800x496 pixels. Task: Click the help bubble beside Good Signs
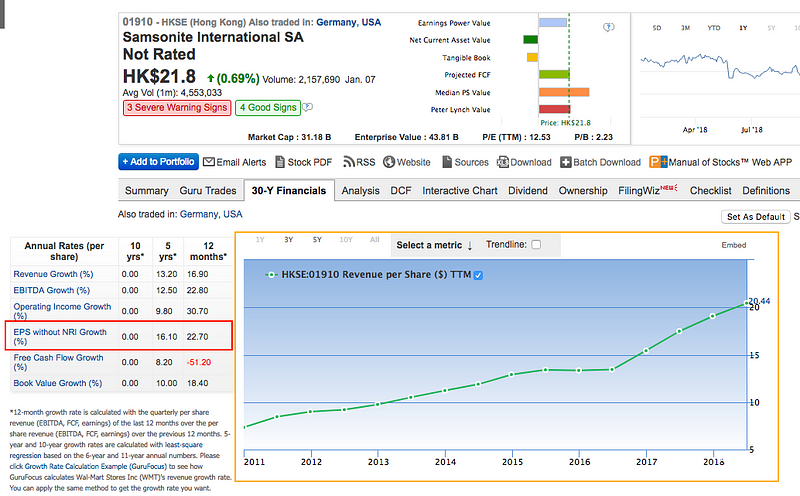(x=307, y=107)
